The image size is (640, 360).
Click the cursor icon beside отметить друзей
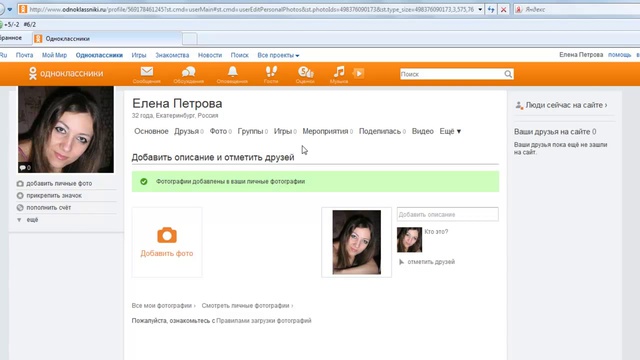click(401, 262)
